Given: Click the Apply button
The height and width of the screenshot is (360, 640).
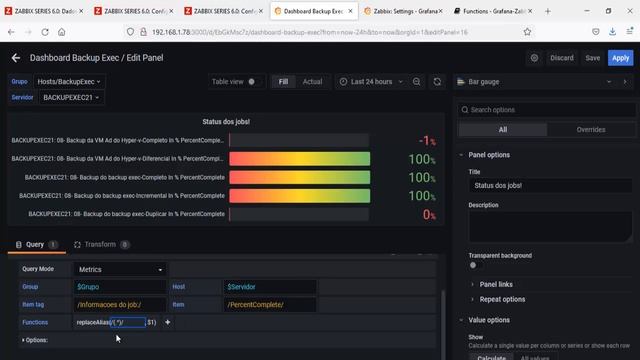Looking at the screenshot, I should click(x=620, y=58).
